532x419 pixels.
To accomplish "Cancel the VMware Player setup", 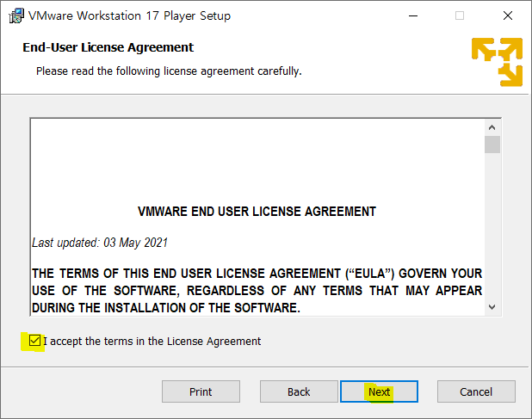I will [476, 391].
